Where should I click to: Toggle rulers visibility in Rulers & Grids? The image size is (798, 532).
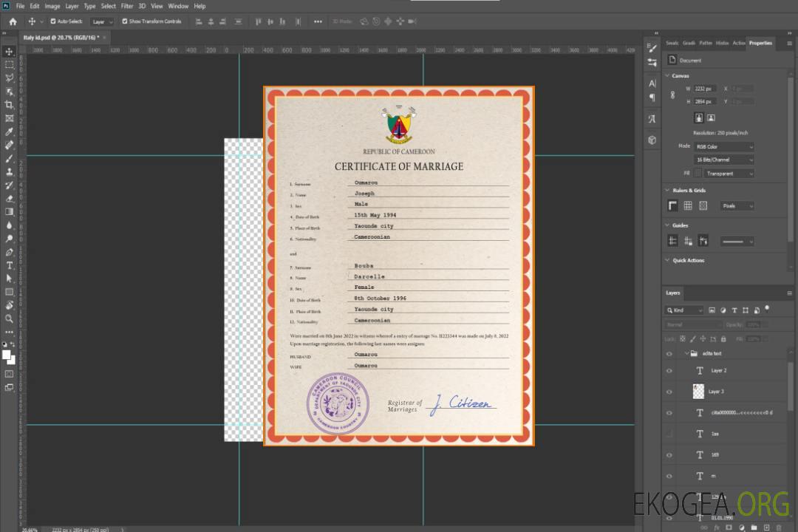pyautogui.click(x=673, y=205)
